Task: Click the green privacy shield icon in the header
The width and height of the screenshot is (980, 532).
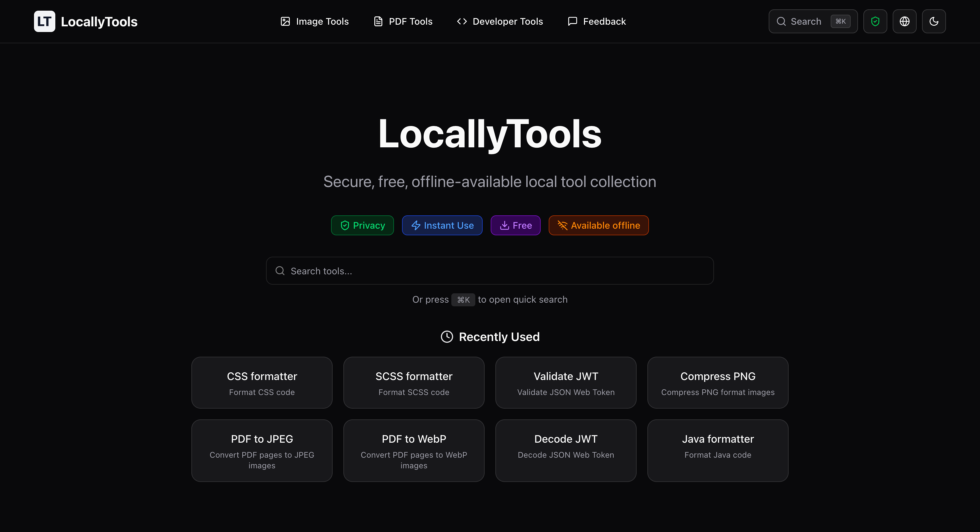Action: 875,21
